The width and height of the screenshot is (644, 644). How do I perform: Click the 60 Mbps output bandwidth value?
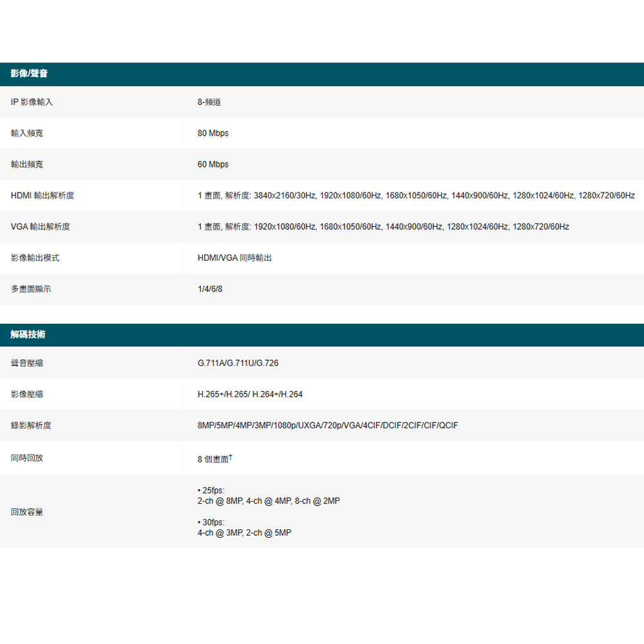(x=213, y=165)
